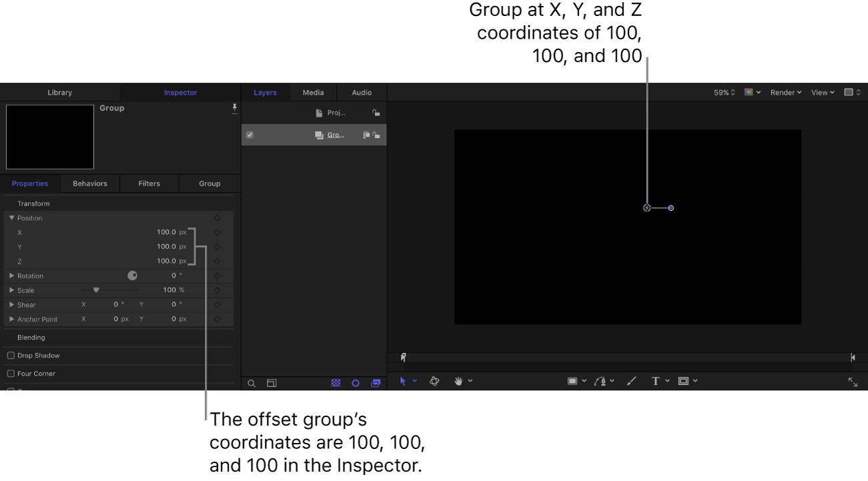Activate the Text tool
The height and width of the screenshot is (481, 868).
(655, 380)
